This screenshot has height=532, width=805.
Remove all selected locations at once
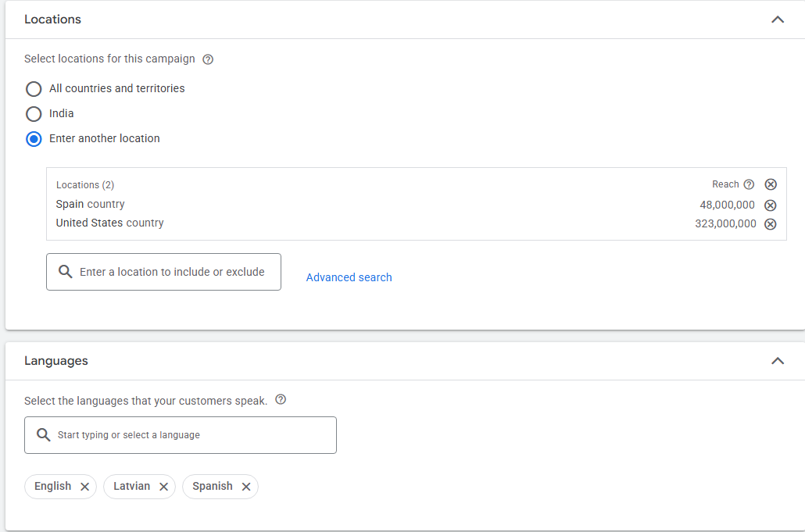[771, 184]
